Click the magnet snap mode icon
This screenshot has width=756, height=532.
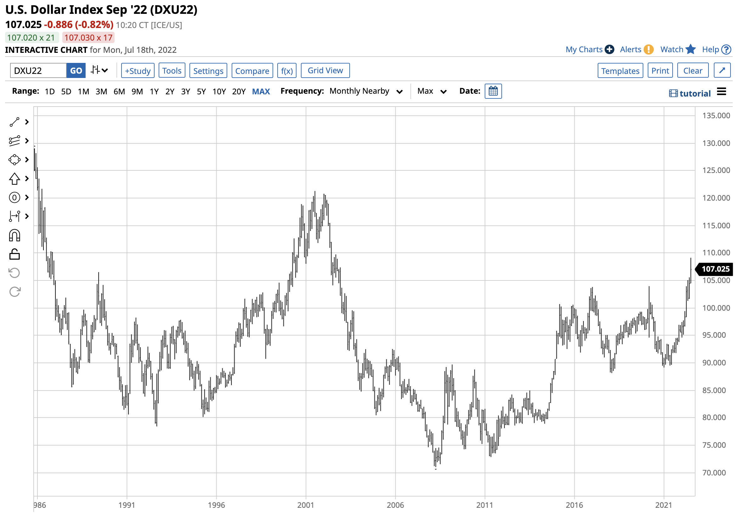pyautogui.click(x=14, y=236)
